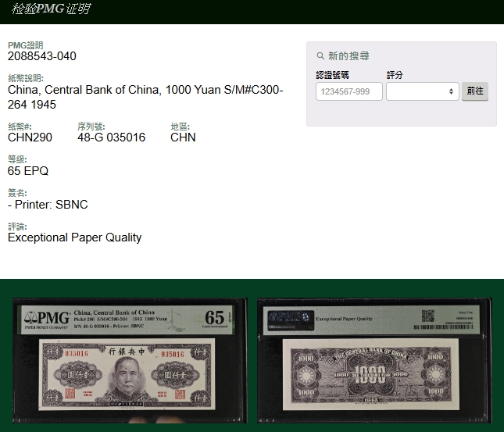This screenshot has width=504, height=432.
Task: Click the 紙幣說明 label
Action: click(x=25, y=78)
